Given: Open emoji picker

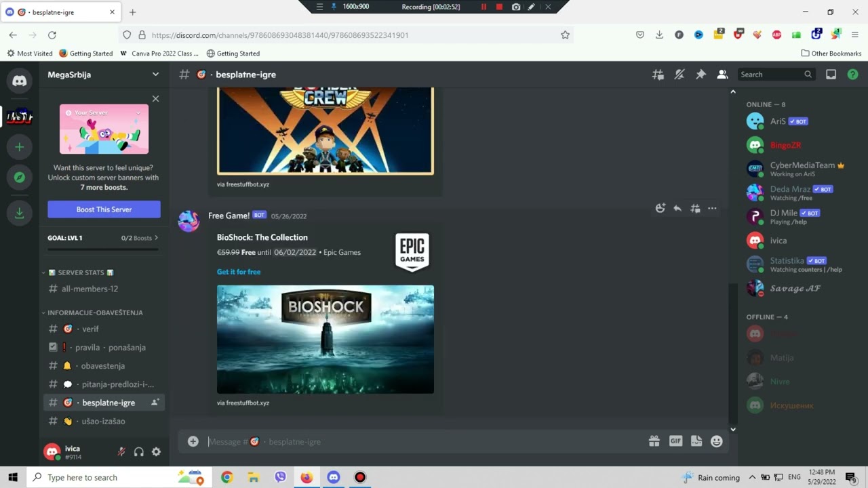Looking at the screenshot, I should point(717,441).
